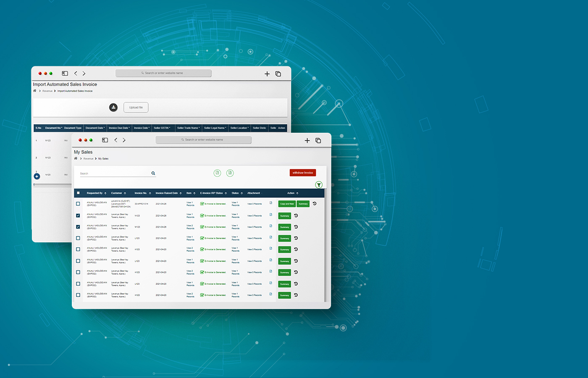Go forward in the My Sales browser window
The height and width of the screenshot is (378, 588).
(x=124, y=140)
